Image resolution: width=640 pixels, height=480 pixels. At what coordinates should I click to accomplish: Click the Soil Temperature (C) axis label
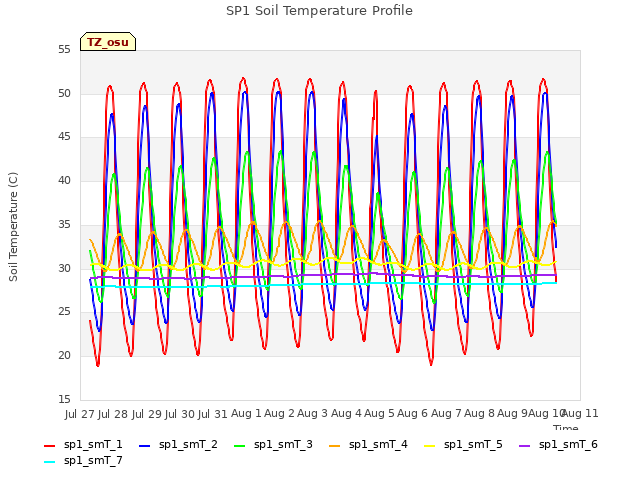pyautogui.click(x=13, y=227)
